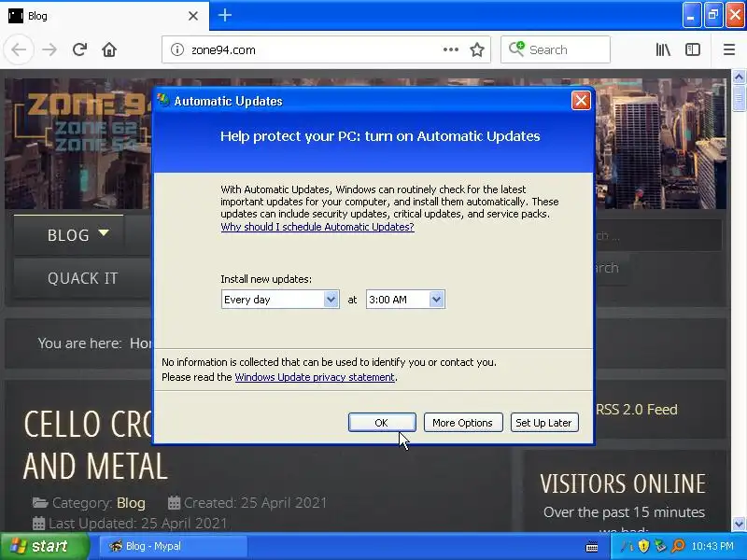Open the hamburger application menu
This screenshot has height=560, width=747.
(x=729, y=49)
